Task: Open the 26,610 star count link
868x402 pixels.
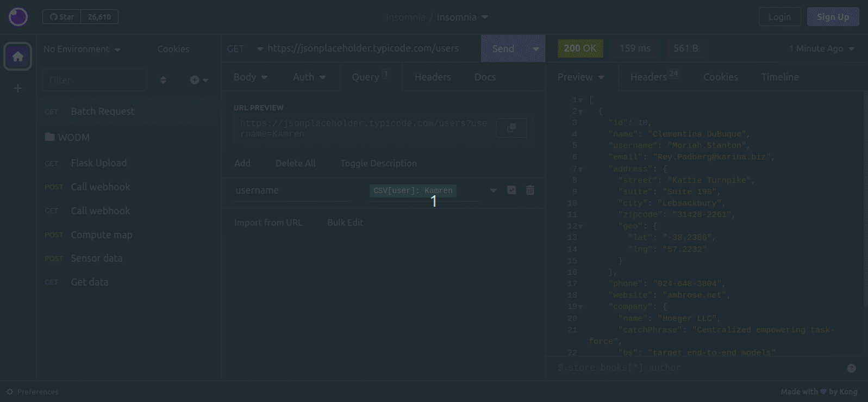Action: click(x=99, y=17)
